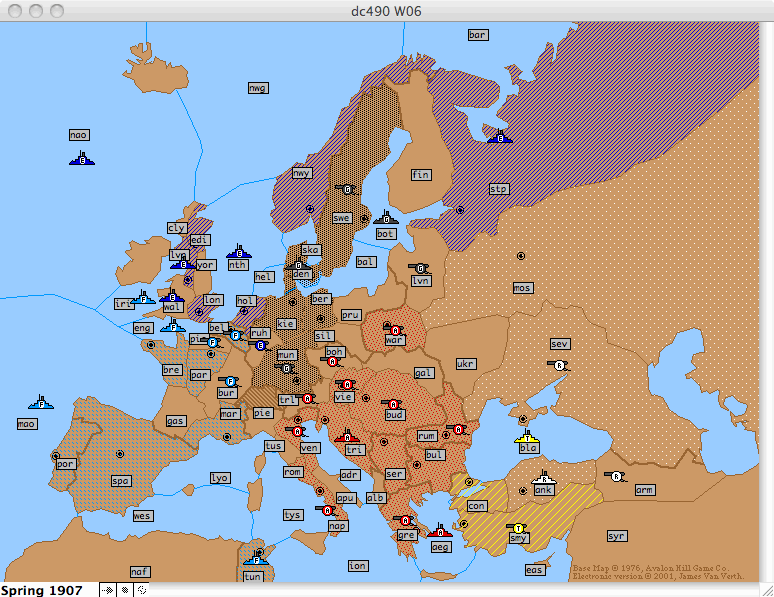Click the English fleet in the North Atlantic
The height and width of the screenshot is (597, 774).
pos(82,157)
